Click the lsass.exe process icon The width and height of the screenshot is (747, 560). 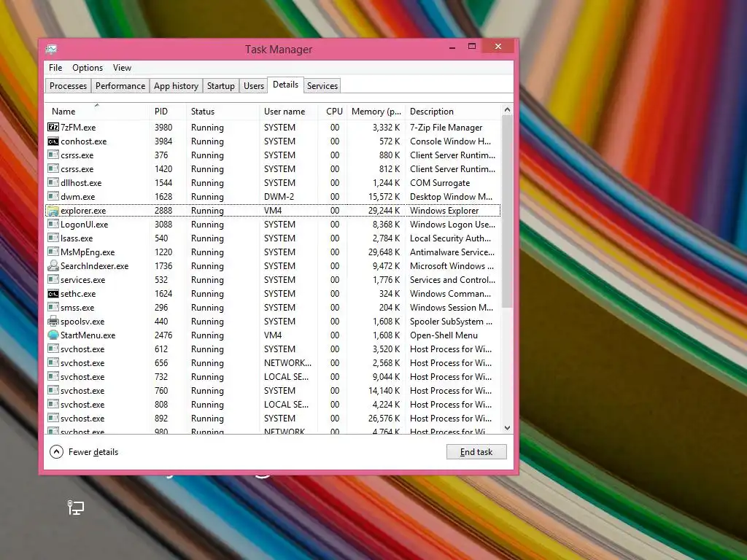tap(53, 238)
